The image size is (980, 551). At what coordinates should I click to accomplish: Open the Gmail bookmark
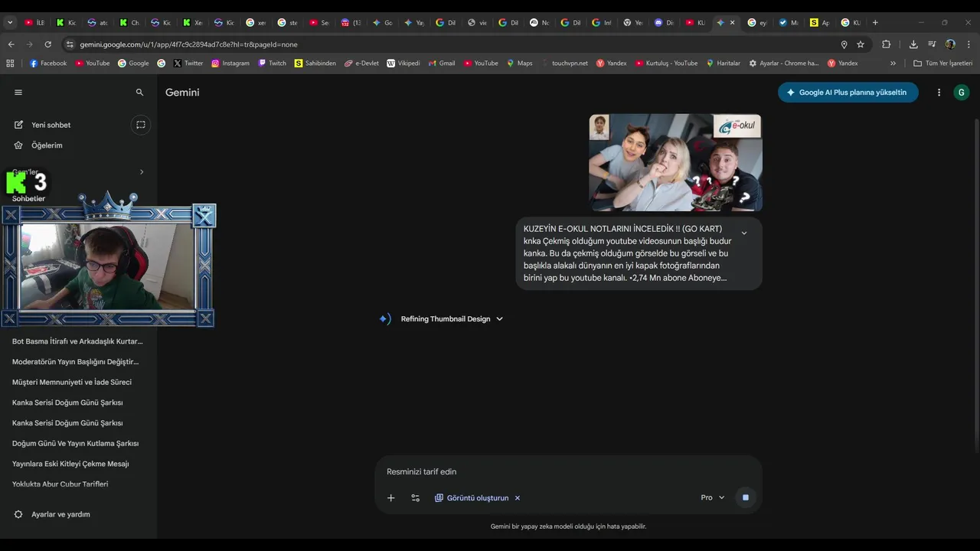coord(443,64)
